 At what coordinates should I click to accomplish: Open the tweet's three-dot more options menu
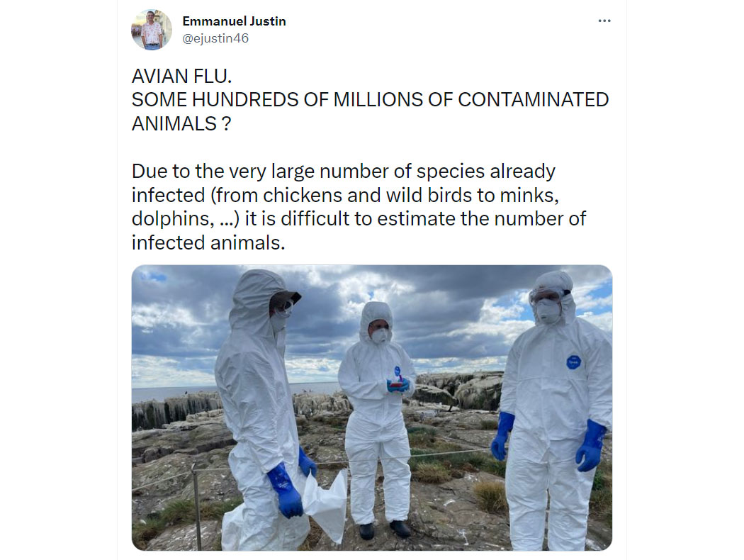(604, 21)
